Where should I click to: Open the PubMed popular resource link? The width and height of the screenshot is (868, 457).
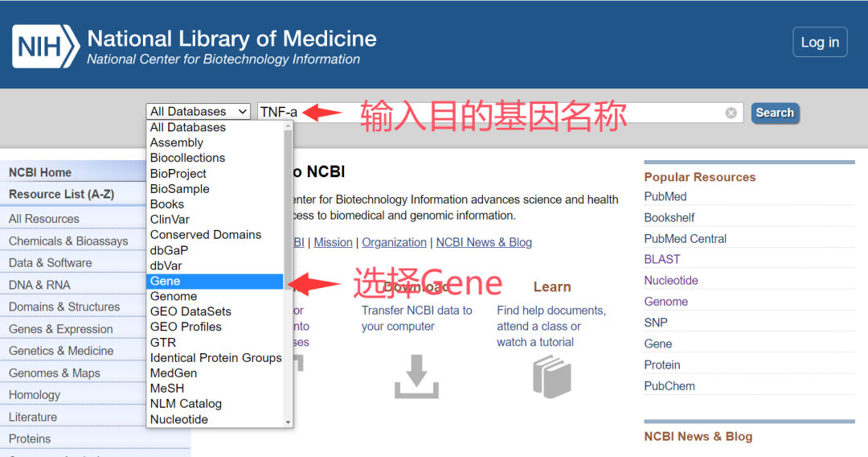[x=665, y=196]
